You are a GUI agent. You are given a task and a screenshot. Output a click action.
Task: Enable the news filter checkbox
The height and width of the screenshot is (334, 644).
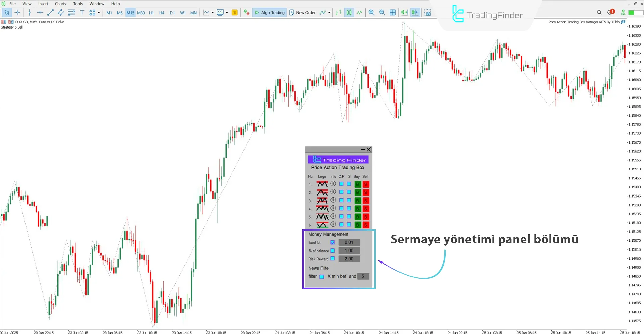pyautogui.click(x=322, y=276)
